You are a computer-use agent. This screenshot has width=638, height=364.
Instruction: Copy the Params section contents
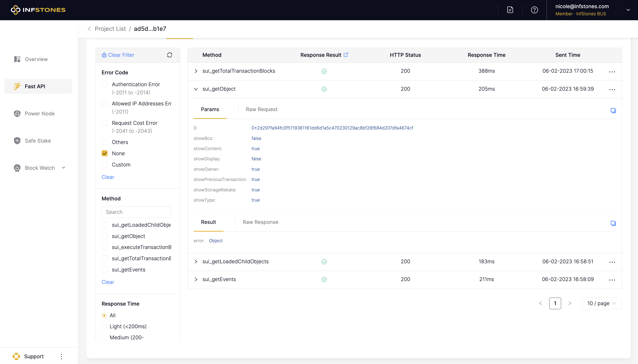613,111
